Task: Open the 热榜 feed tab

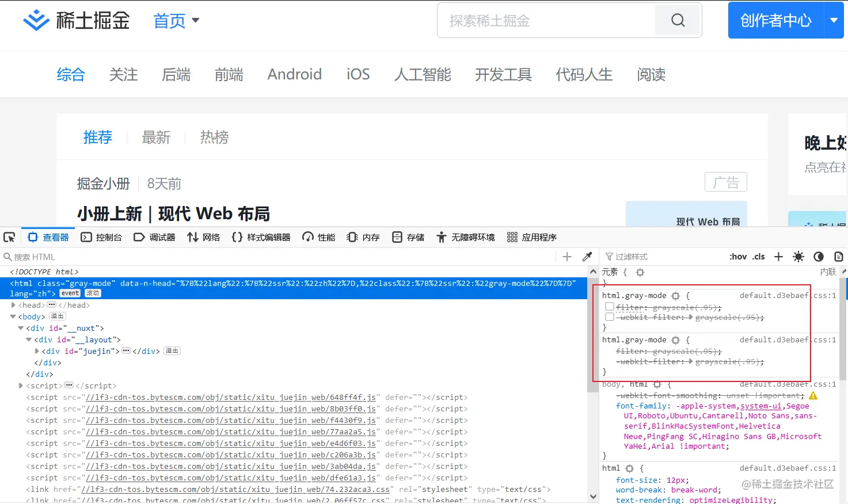Action: (x=214, y=137)
